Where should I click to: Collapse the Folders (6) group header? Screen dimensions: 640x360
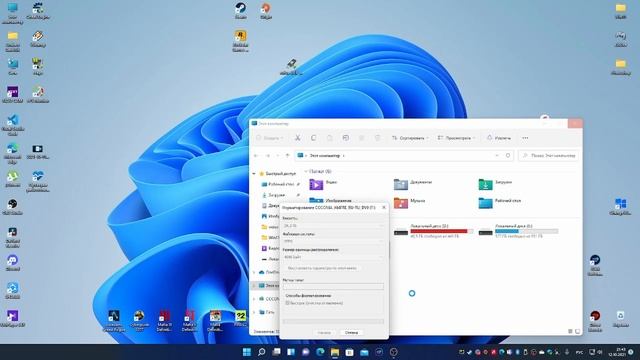tap(306, 171)
